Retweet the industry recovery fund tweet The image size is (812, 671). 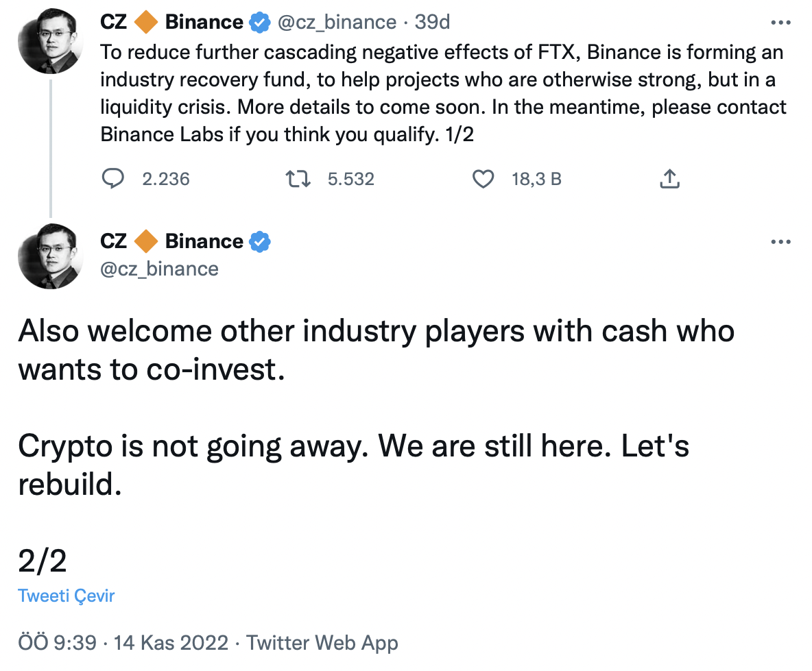coord(298,179)
